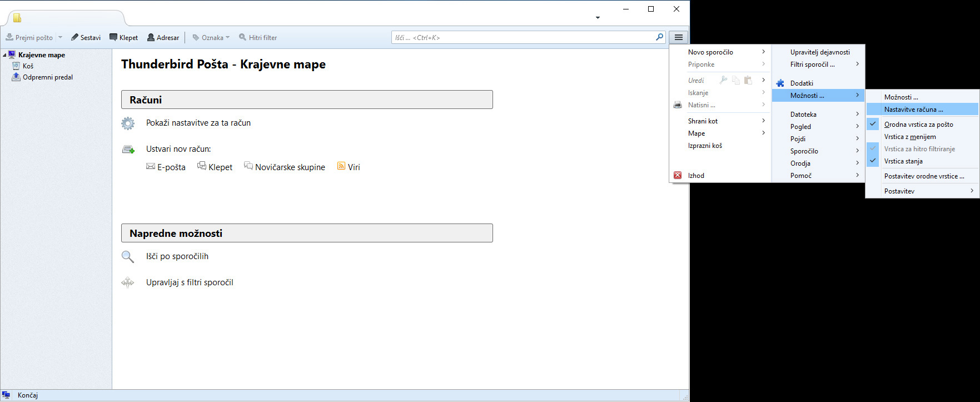980x402 pixels.
Task: Open the Orodja menu entry
Action: 818,163
